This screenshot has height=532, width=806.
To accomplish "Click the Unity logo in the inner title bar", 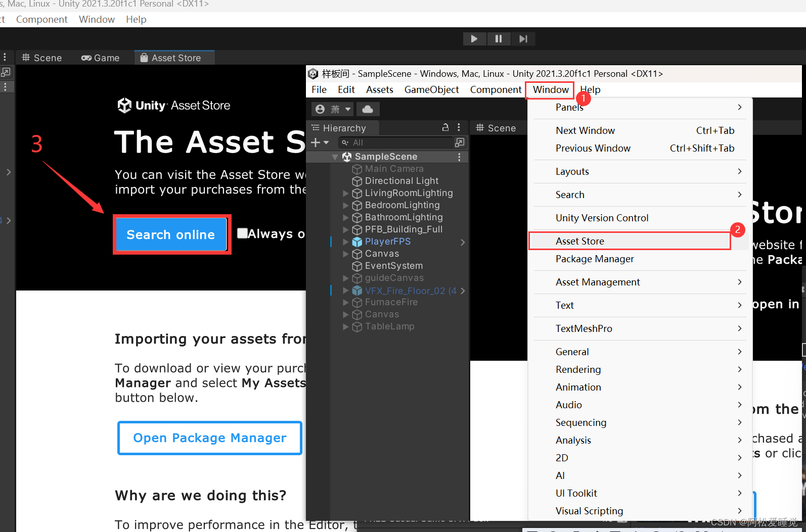I will pos(314,74).
